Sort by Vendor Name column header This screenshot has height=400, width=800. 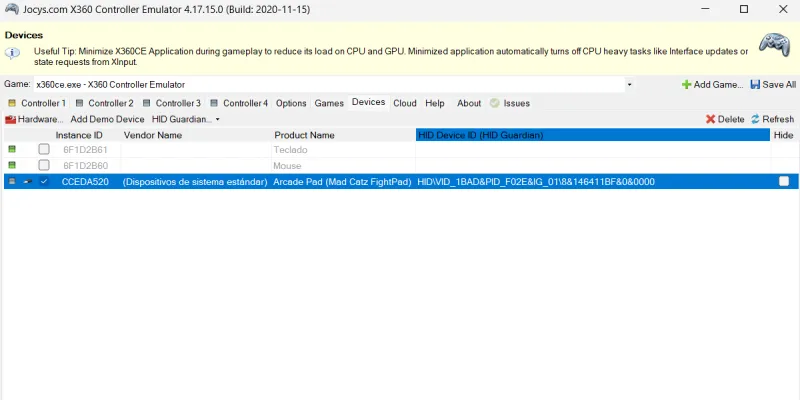(x=196, y=135)
